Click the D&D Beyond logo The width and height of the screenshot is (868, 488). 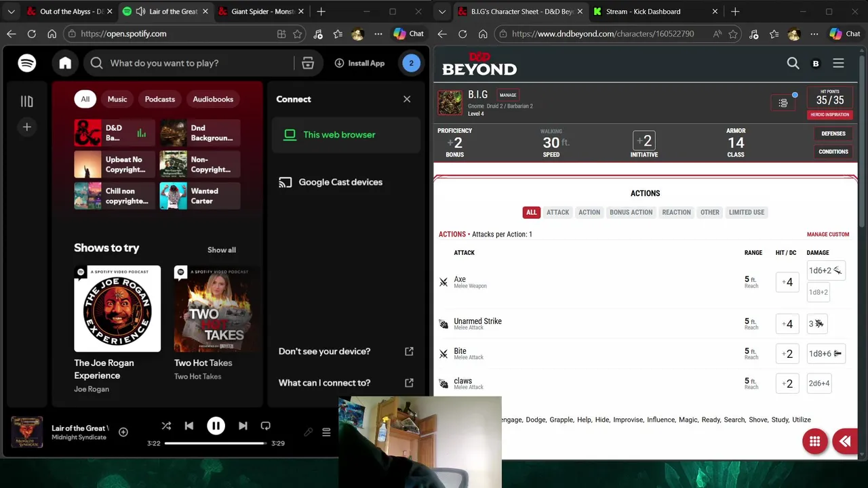479,64
